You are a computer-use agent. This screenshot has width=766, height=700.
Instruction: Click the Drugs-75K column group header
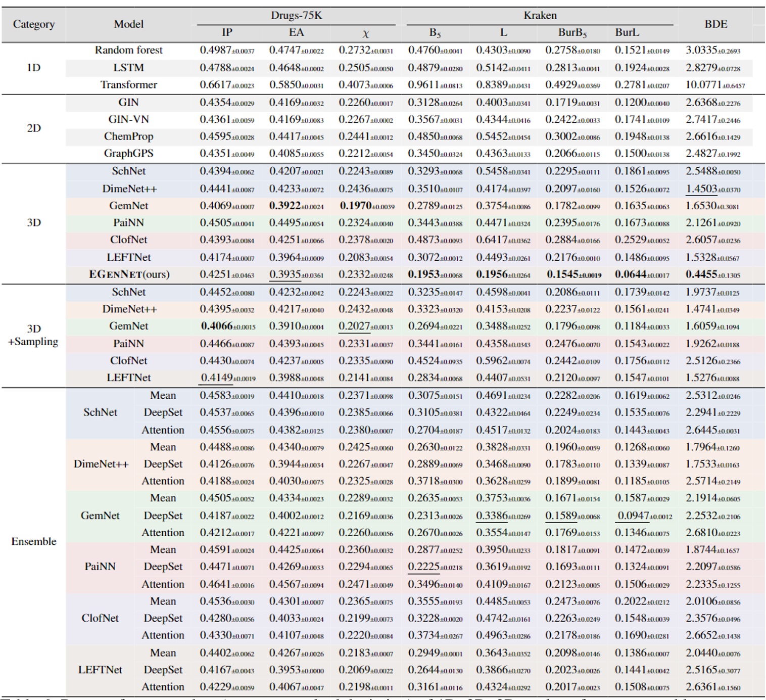pyautogui.click(x=296, y=17)
